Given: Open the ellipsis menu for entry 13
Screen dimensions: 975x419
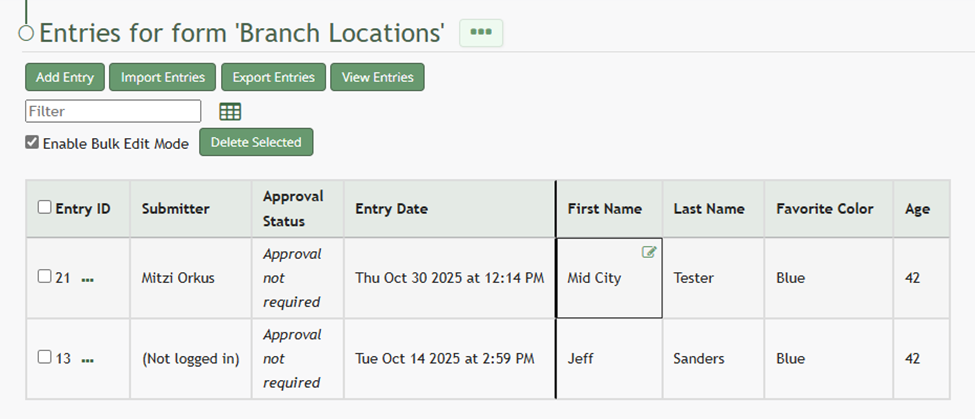Looking at the screenshot, I should coord(88,359).
